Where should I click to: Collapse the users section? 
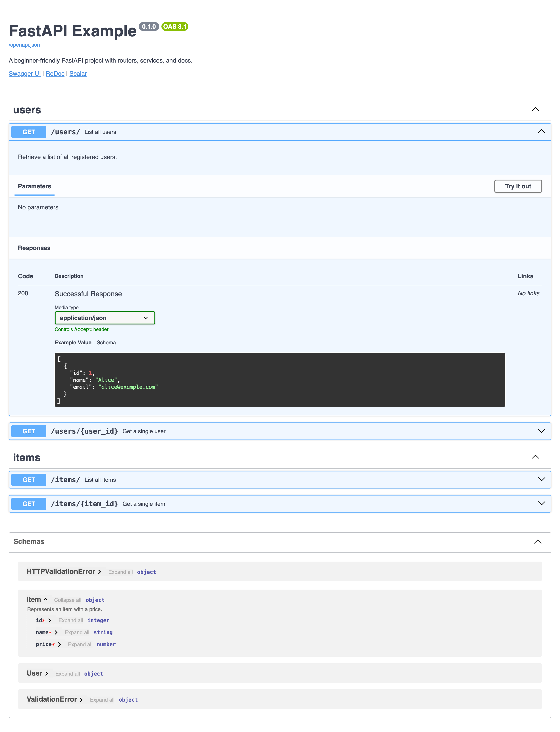coord(535,109)
